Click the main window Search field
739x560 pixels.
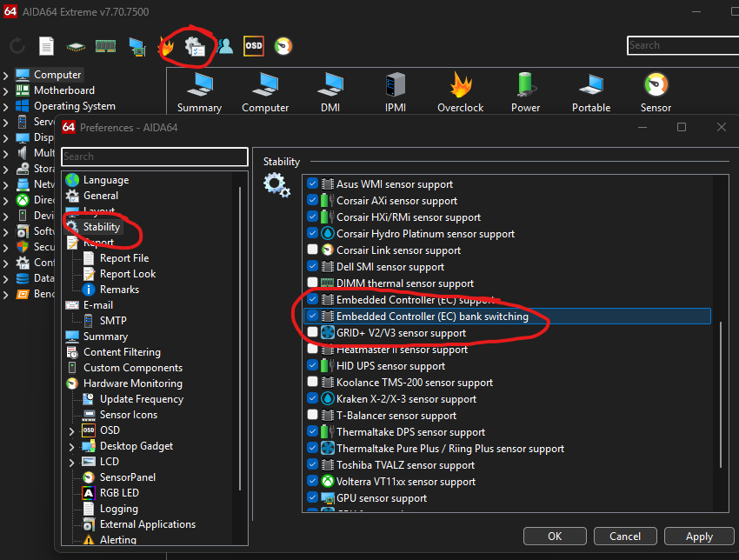point(682,45)
